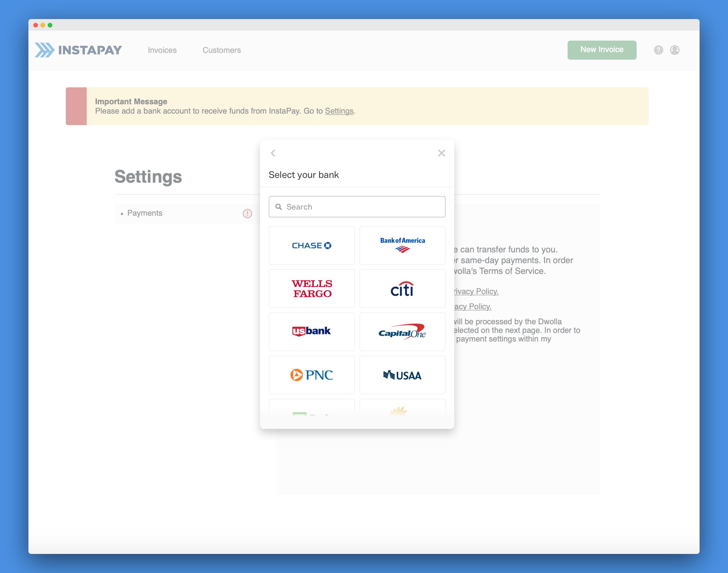Viewport: 728px width, 573px height.
Task: Click the "Important Message" heading
Action: [x=131, y=101]
